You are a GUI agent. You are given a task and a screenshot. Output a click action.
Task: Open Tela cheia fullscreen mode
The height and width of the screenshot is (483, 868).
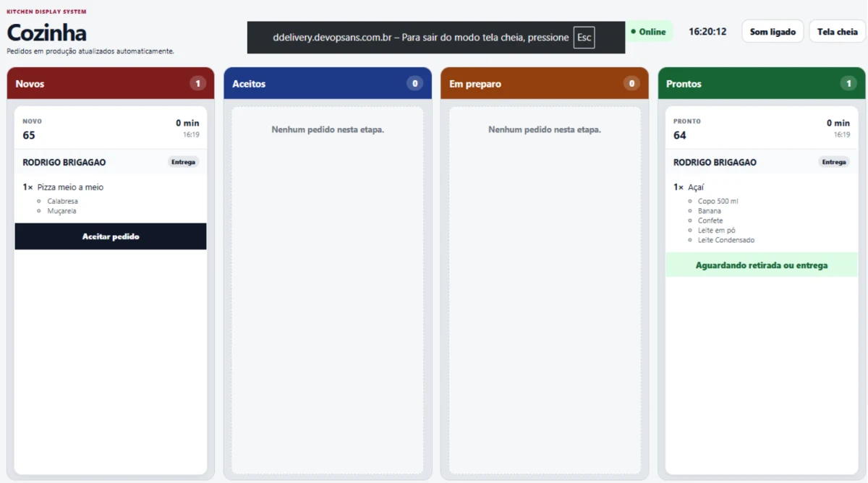click(x=837, y=32)
